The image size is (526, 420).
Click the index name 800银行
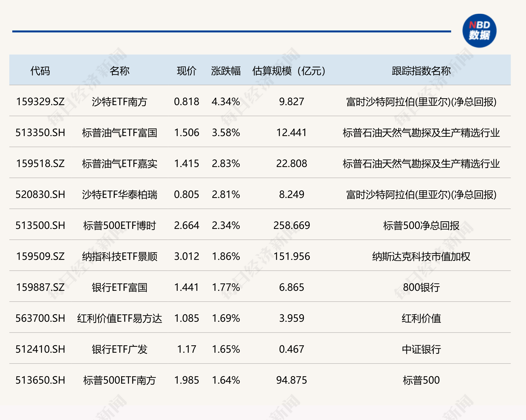(x=421, y=287)
